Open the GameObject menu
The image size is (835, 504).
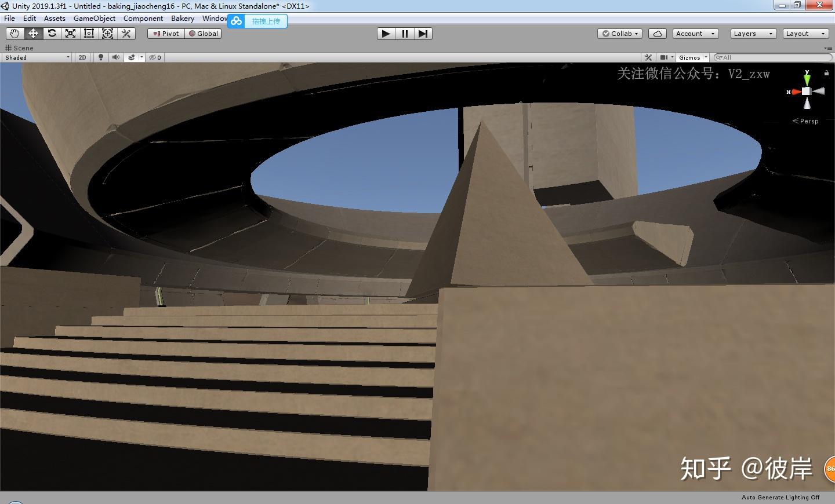(95, 19)
